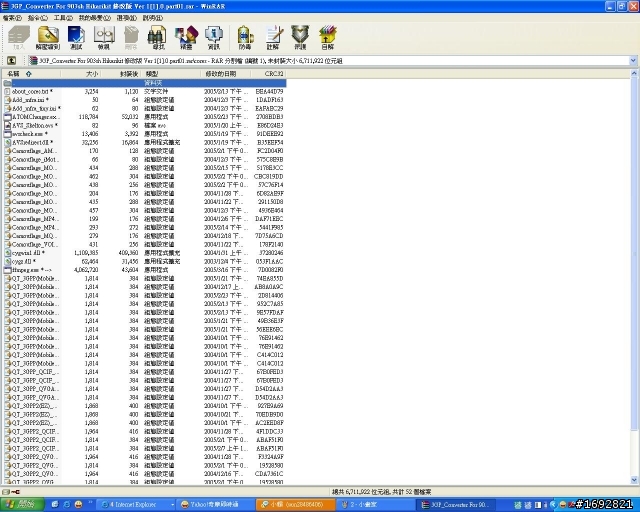Viewport: 640px width, 512px height.
Task: Click the key icon in status bar
Action: [15, 492]
